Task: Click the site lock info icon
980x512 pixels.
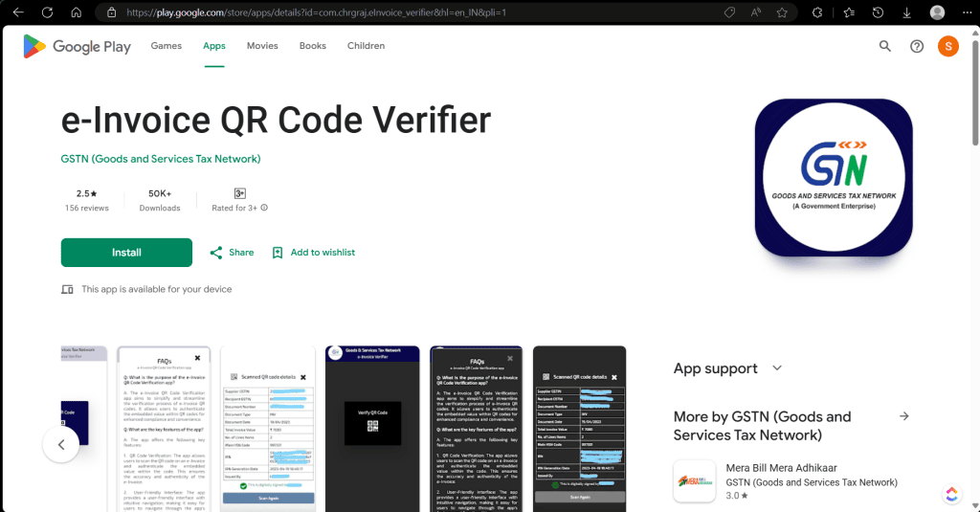Action: click(112, 12)
